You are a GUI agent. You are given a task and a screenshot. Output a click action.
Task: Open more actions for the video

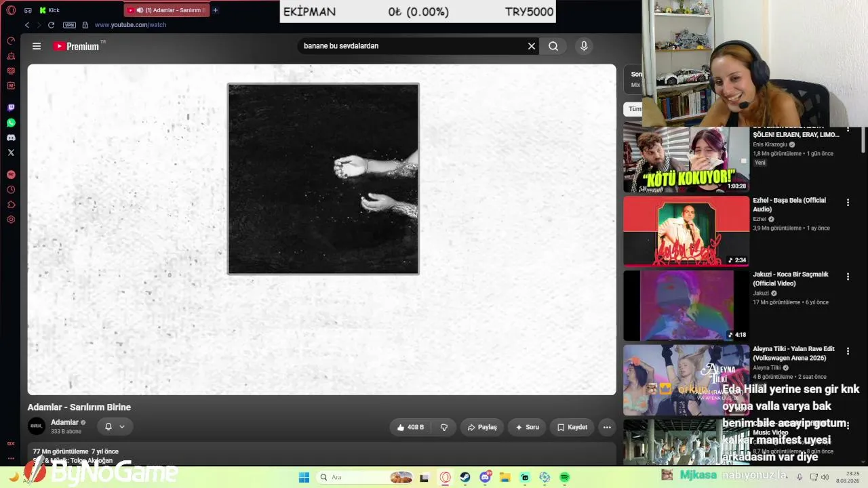607,427
